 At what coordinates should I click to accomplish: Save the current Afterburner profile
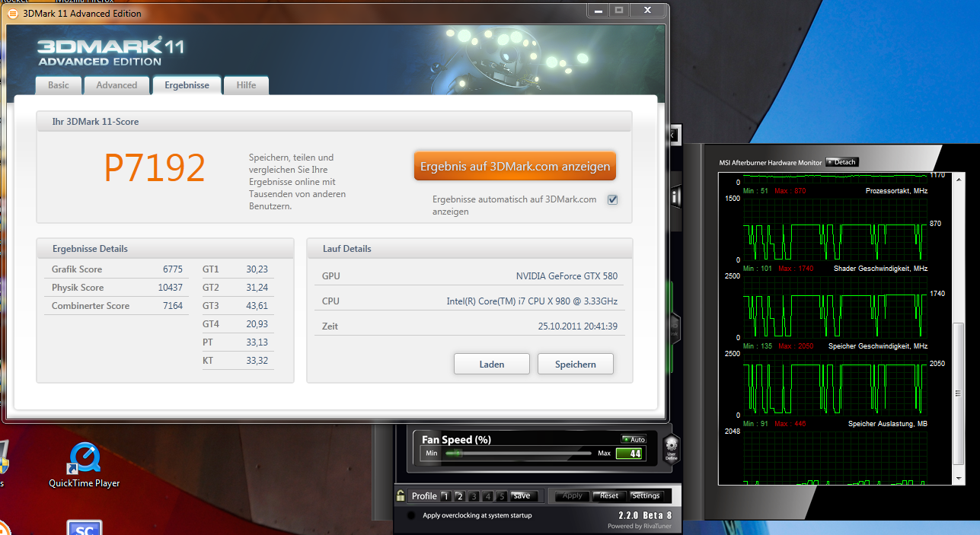524,496
